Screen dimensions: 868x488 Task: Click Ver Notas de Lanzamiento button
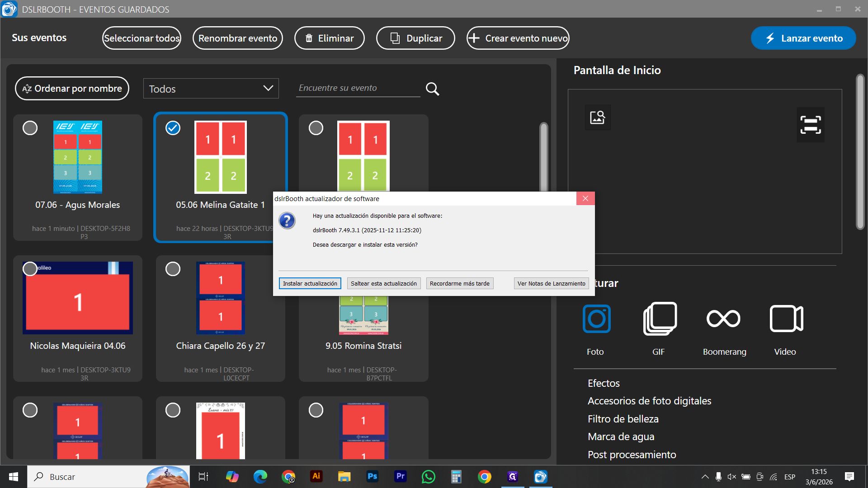coord(552,283)
